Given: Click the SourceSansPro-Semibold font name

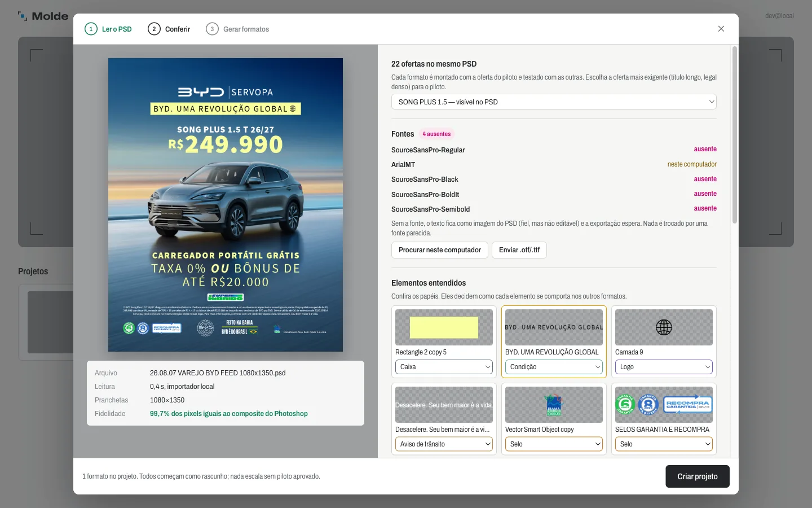Looking at the screenshot, I should click(430, 209).
